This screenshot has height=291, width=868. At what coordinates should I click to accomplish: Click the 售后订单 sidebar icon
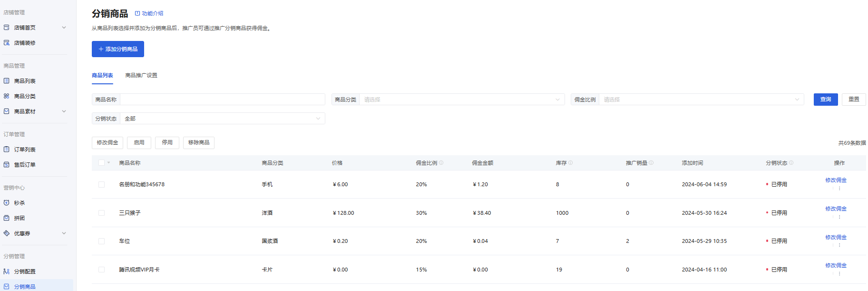(7, 165)
